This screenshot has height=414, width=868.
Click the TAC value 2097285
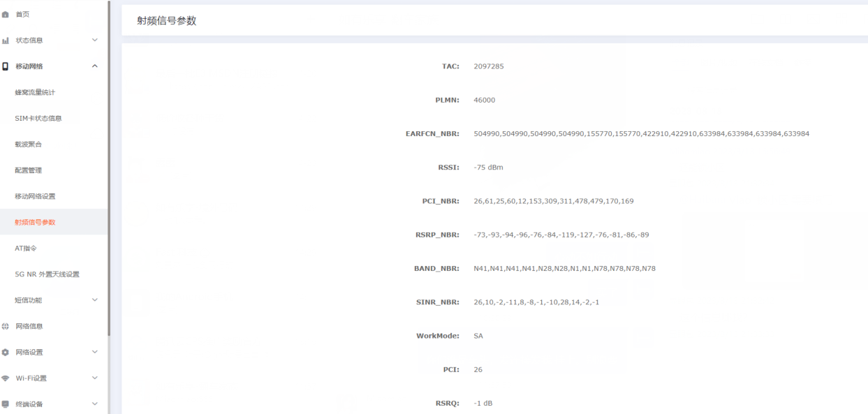[x=488, y=66]
